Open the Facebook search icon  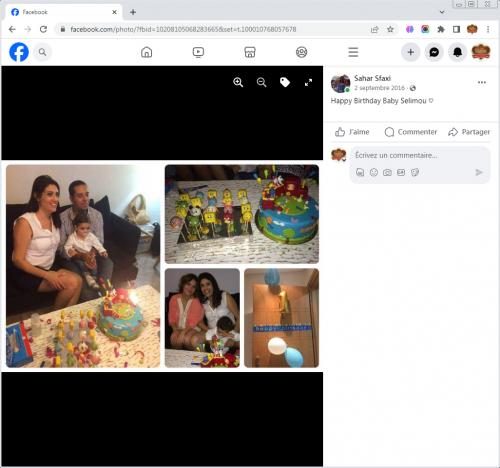tap(42, 52)
